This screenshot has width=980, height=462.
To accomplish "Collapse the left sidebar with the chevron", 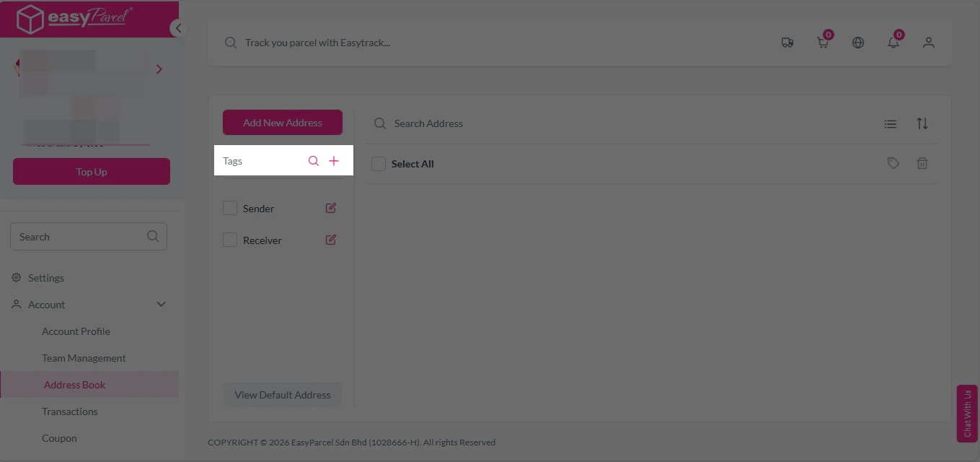I will (177, 27).
